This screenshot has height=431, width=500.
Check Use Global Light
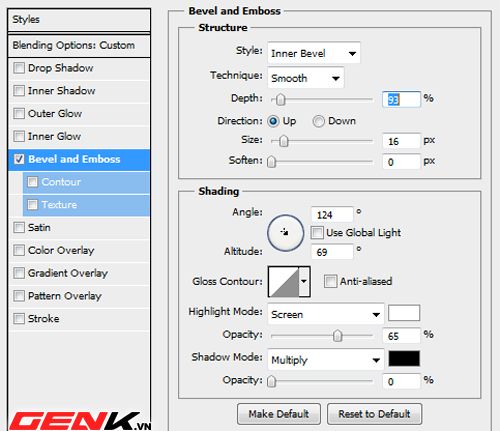pyautogui.click(x=317, y=232)
